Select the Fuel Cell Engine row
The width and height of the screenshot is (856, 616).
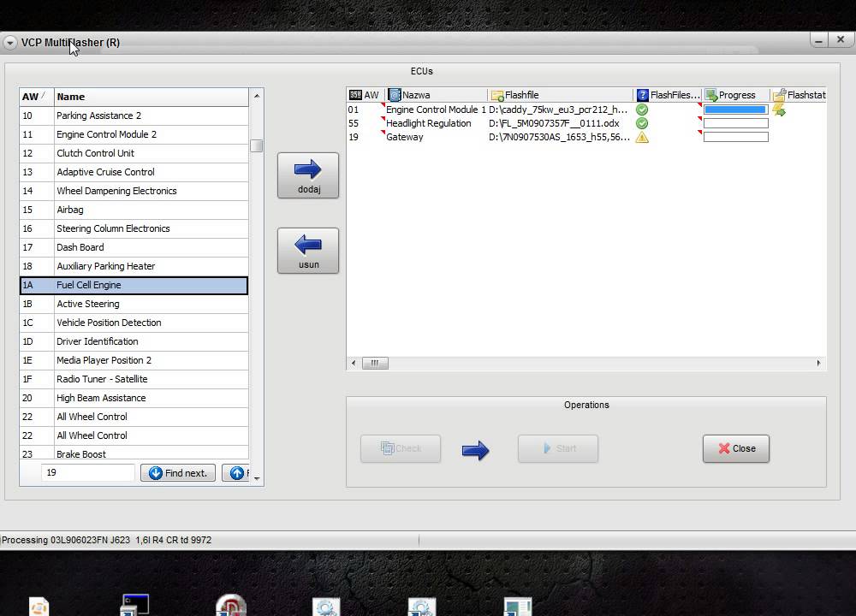pos(134,286)
